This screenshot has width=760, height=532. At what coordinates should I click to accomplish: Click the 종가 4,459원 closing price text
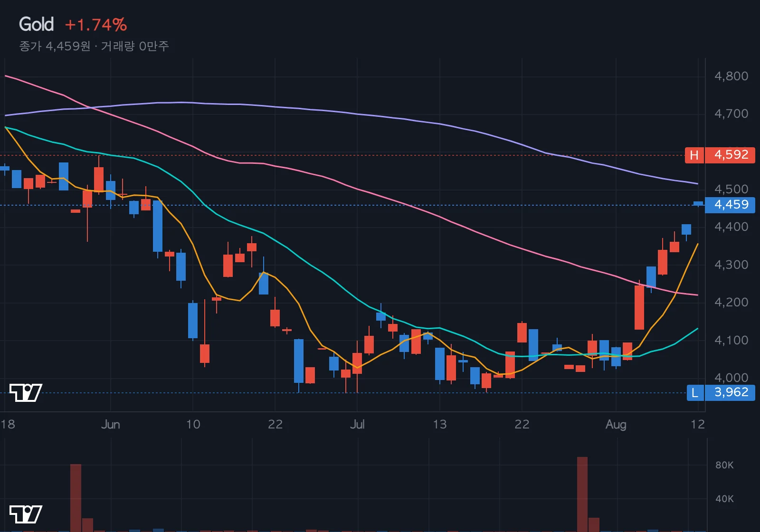(55, 46)
